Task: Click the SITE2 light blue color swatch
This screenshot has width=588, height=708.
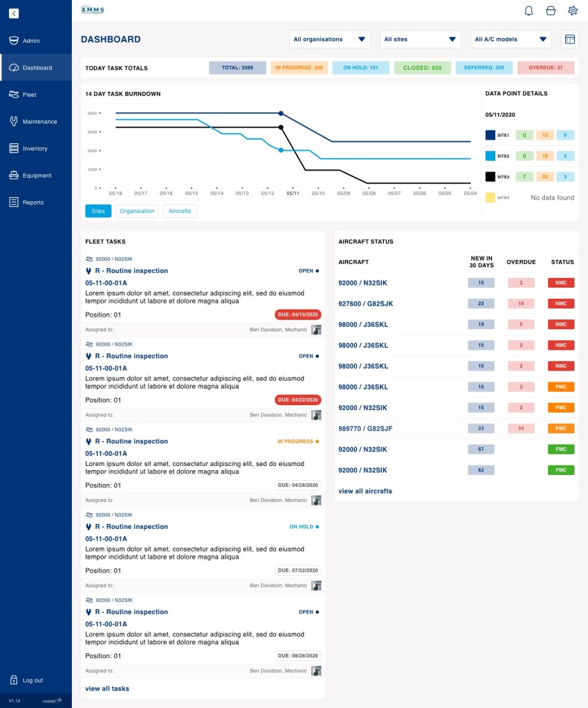Action: click(490, 156)
